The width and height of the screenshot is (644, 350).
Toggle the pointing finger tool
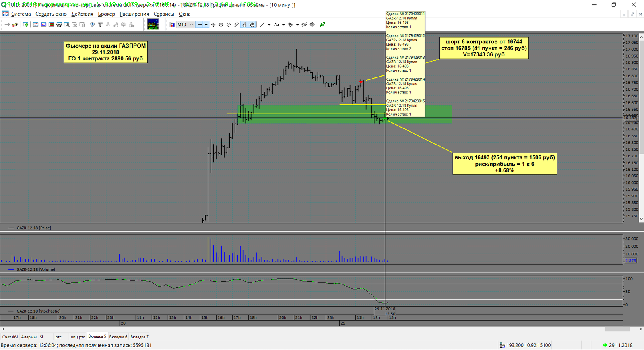(244, 25)
